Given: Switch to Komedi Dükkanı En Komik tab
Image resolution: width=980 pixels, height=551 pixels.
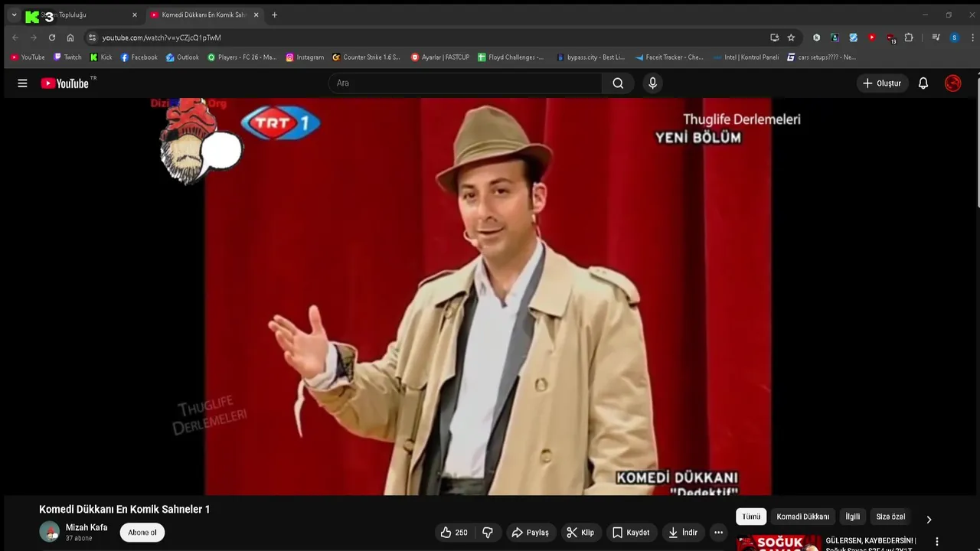Looking at the screenshot, I should coord(203,15).
